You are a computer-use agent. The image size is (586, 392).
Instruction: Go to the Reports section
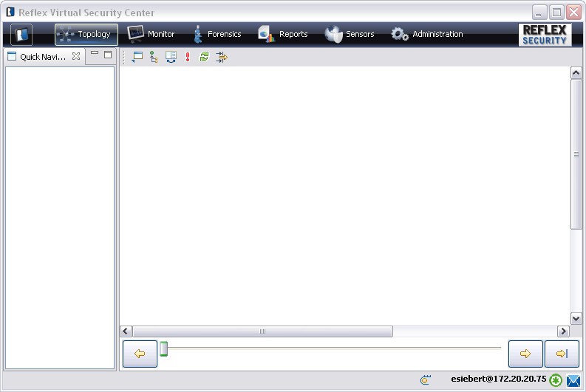point(283,35)
